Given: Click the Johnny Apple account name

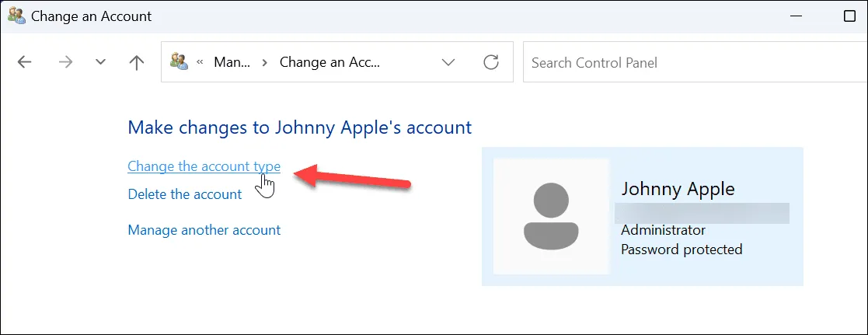Looking at the screenshot, I should tap(678, 189).
